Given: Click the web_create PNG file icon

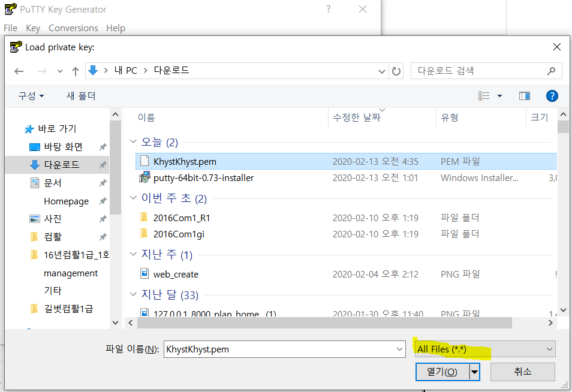Looking at the screenshot, I should click(x=145, y=274).
